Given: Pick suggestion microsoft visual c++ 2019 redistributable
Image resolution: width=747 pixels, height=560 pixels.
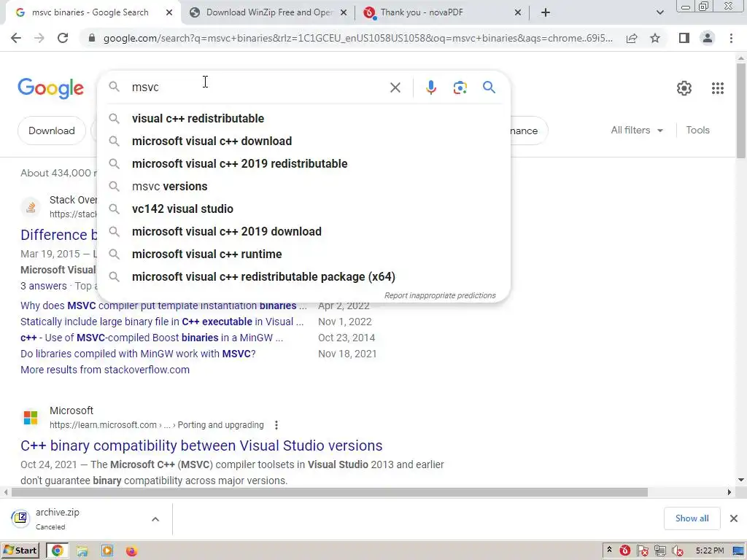Looking at the screenshot, I should 303,164.
